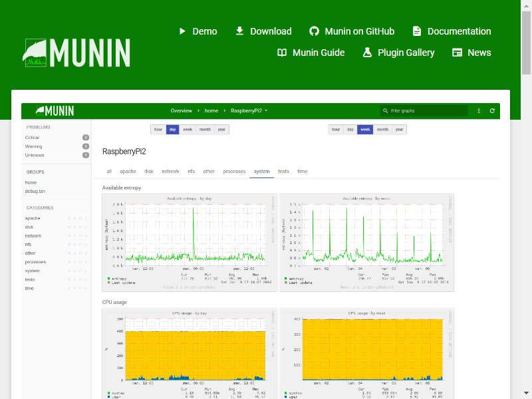Click the 'RaspberryPi2' page heading

coord(124,152)
